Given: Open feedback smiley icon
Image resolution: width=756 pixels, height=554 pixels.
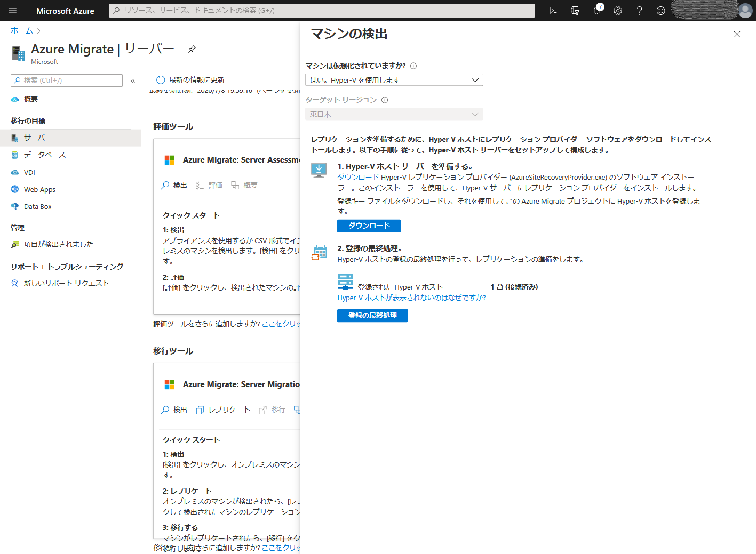Looking at the screenshot, I should coord(660,11).
